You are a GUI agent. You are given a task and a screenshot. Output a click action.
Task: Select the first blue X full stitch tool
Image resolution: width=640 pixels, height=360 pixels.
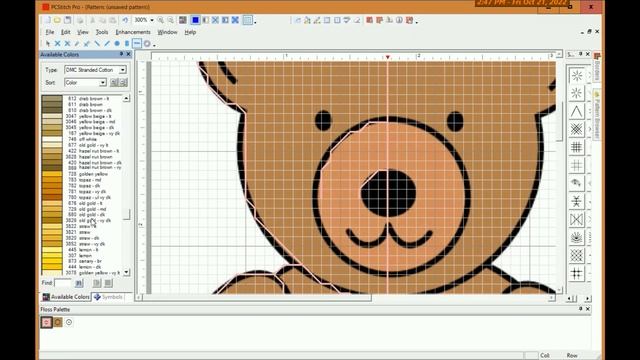(58, 43)
